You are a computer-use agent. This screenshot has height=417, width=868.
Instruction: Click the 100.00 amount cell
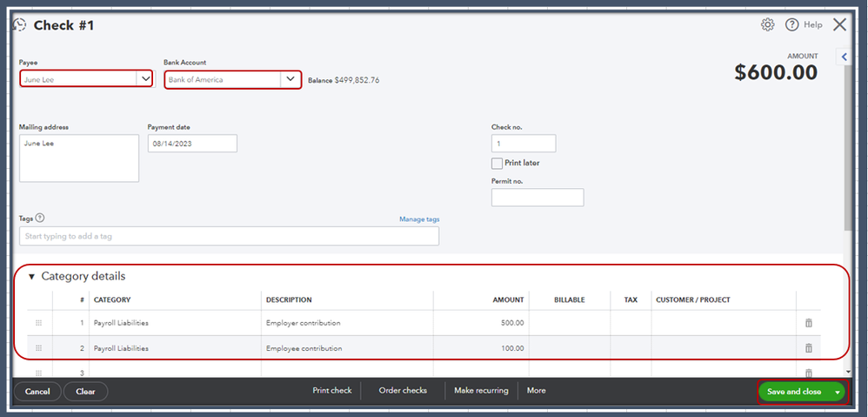pyautogui.click(x=481, y=348)
